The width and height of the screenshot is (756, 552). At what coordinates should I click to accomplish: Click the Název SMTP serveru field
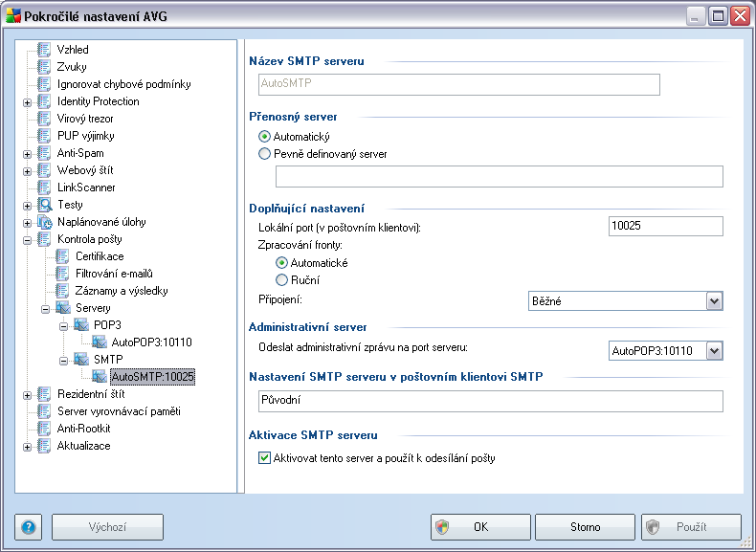[x=459, y=84]
